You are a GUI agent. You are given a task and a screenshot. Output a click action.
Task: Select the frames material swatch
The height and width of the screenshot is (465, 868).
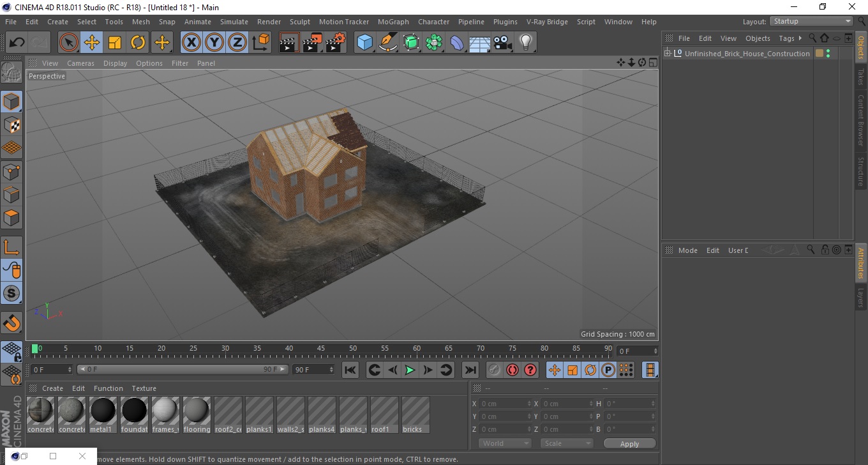[165, 415]
